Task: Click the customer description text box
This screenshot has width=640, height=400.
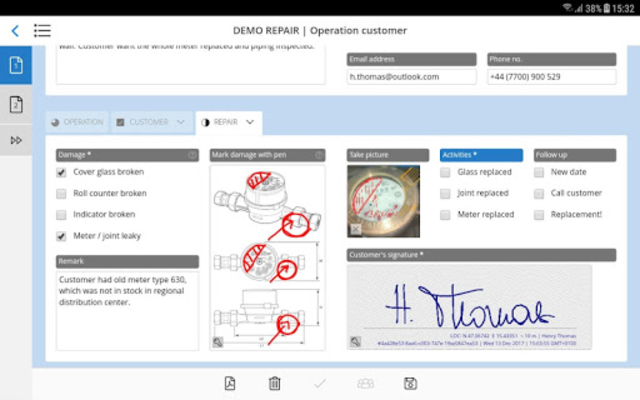Action: point(191,65)
